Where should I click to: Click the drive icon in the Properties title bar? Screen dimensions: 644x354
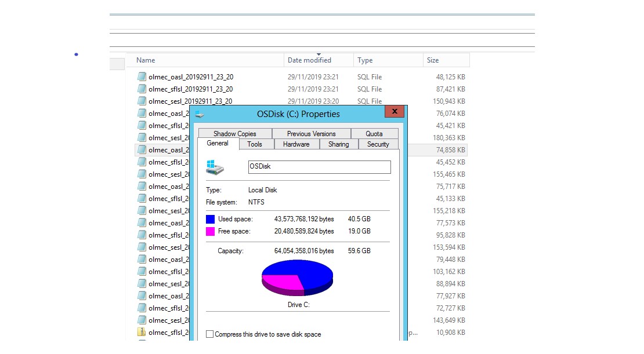pos(200,115)
